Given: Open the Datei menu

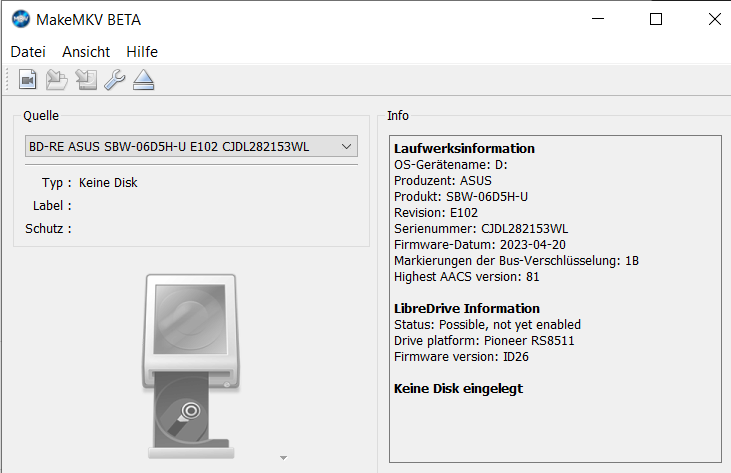Looking at the screenshot, I should click(28, 52).
